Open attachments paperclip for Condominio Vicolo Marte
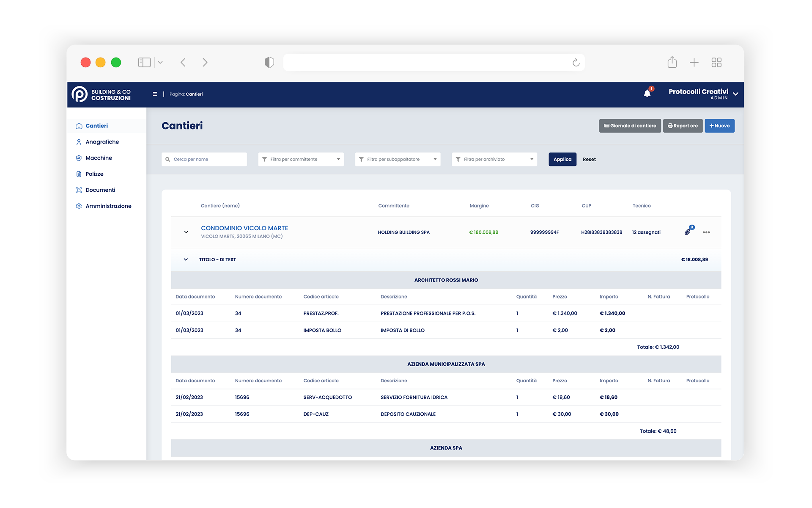This screenshot has height=508, width=812. (x=688, y=232)
